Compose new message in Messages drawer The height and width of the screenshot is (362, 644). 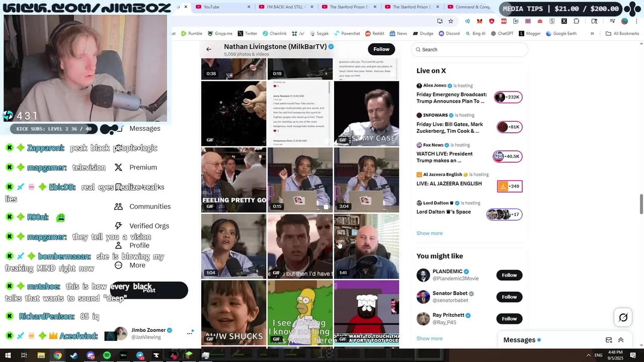pyautogui.click(x=609, y=340)
